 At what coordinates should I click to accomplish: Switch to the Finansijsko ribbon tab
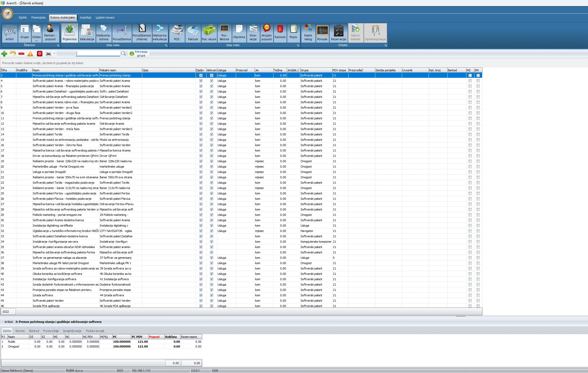(38, 17)
